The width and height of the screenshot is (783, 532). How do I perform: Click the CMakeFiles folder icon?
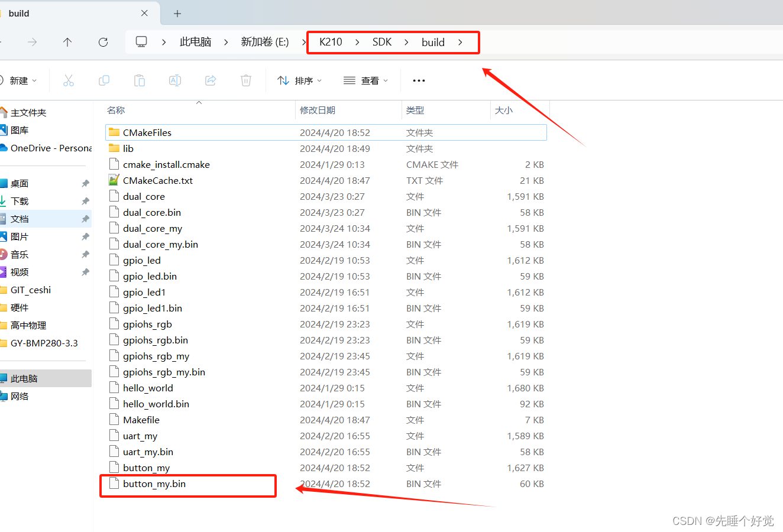114,132
